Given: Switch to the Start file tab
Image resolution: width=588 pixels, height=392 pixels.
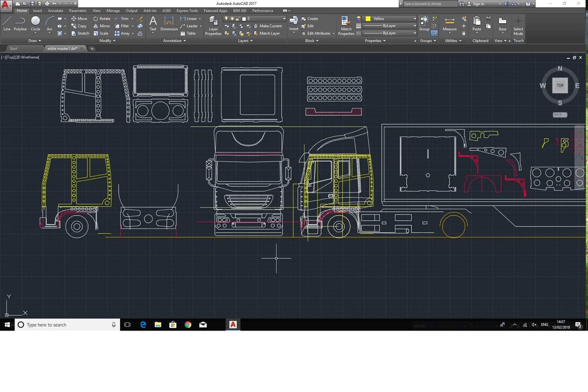Looking at the screenshot, I should click(13, 48).
